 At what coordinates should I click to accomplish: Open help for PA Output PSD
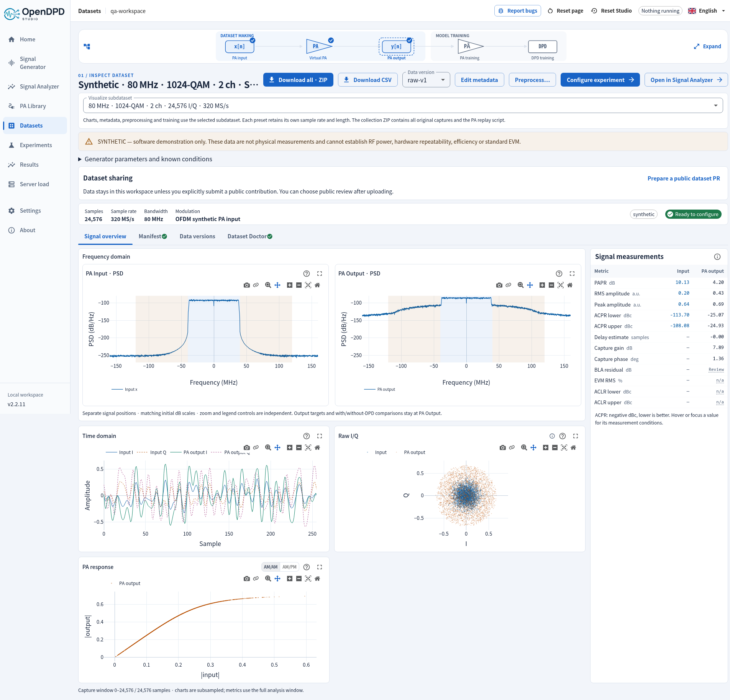[x=559, y=274]
